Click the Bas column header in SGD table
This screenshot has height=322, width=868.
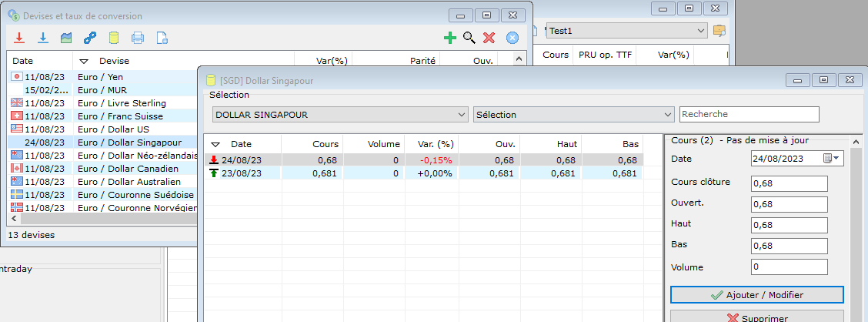click(x=630, y=144)
